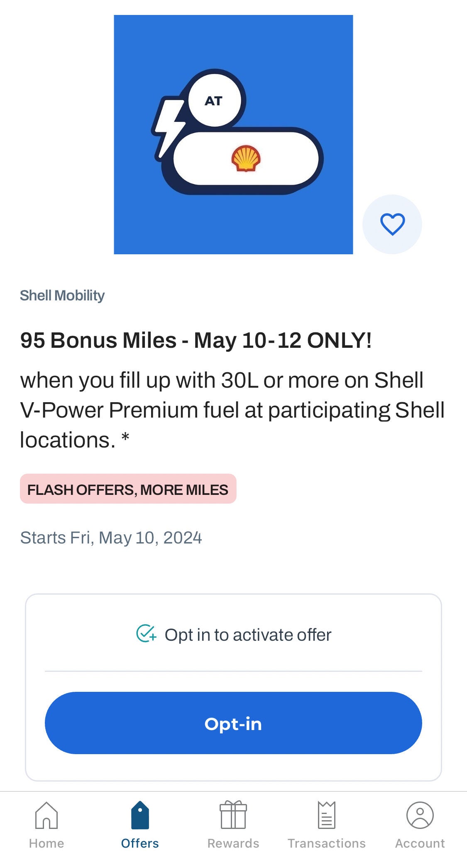Viewport: 467px width, 868px height.
Task: Tap the heart icon to favorite offer
Action: tap(392, 224)
